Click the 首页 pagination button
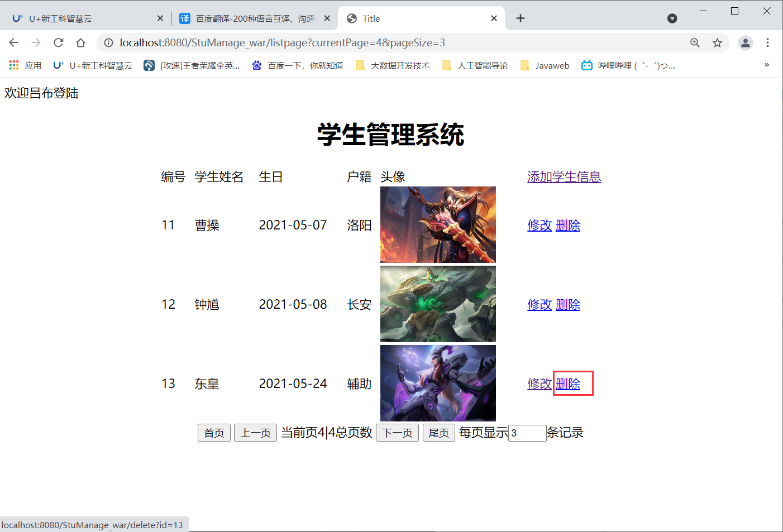 [214, 433]
